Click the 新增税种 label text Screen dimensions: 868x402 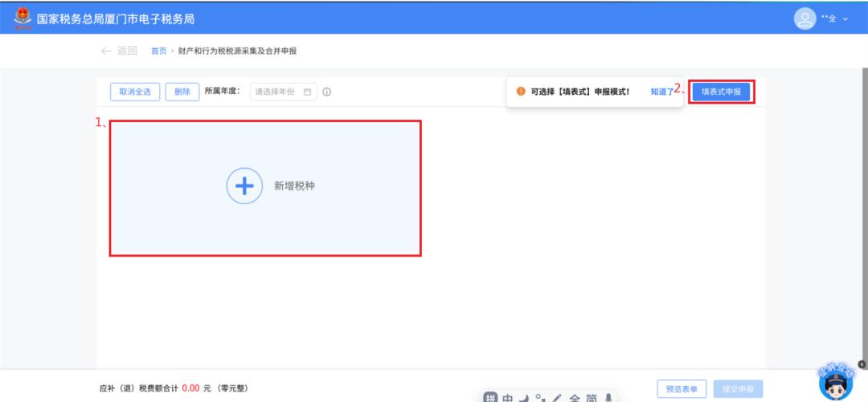(x=294, y=186)
